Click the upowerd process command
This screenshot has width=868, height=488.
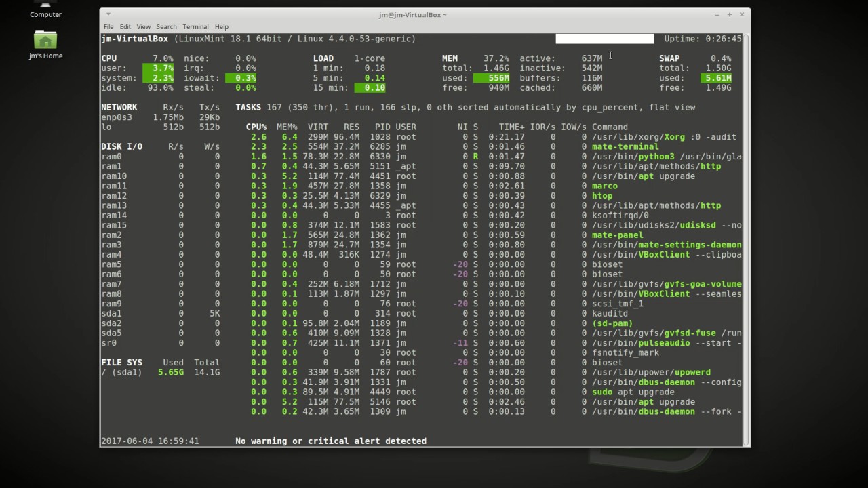click(x=651, y=372)
